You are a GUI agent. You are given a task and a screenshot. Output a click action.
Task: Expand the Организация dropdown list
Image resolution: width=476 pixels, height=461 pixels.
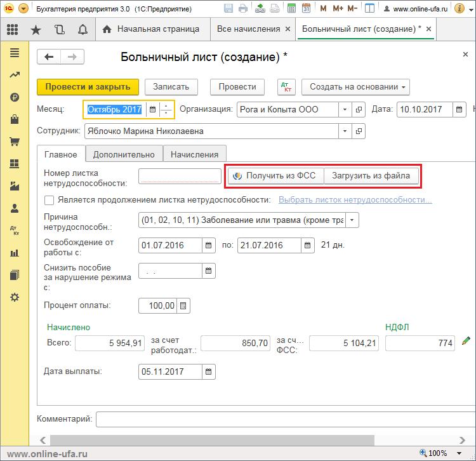(345, 109)
